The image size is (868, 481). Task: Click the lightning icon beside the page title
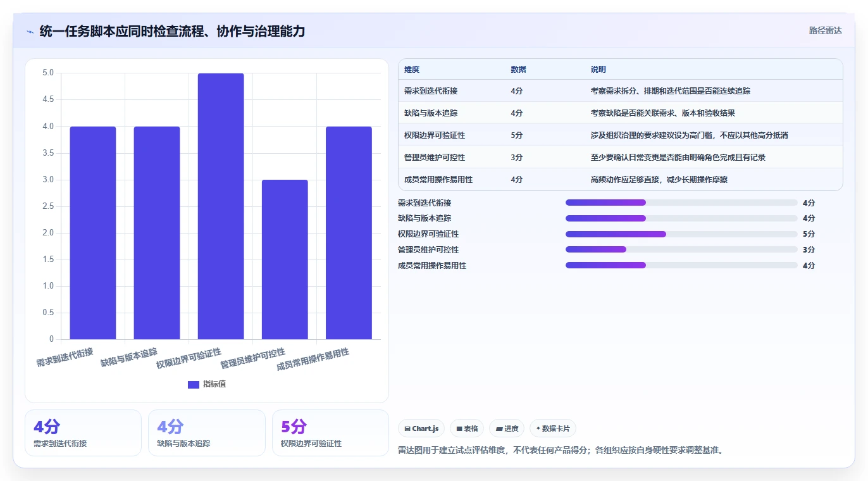pyautogui.click(x=30, y=32)
